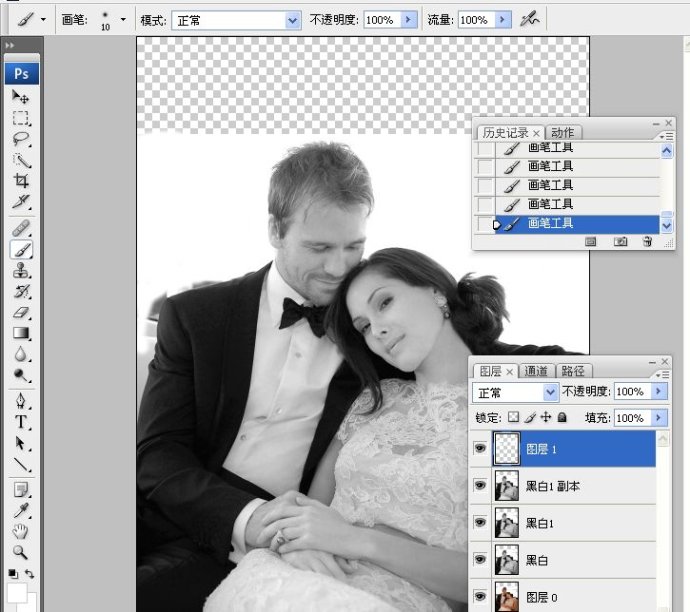This screenshot has height=612, width=690.
Task: Select the highlighted 画笔工具 history state
Action: point(577,224)
